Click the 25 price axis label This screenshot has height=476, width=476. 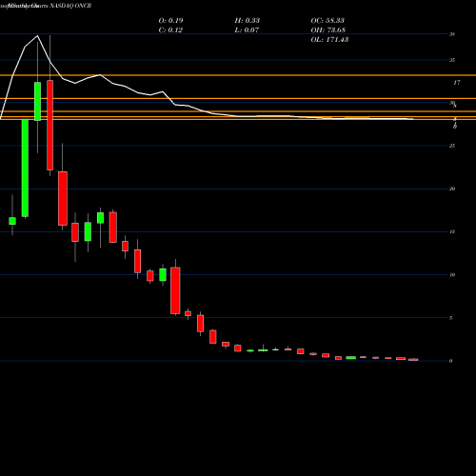pyautogui.click(x=452, y=146)
